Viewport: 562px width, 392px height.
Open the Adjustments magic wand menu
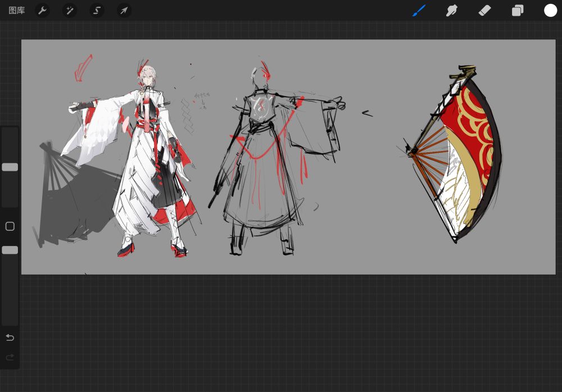pos(70,11)
